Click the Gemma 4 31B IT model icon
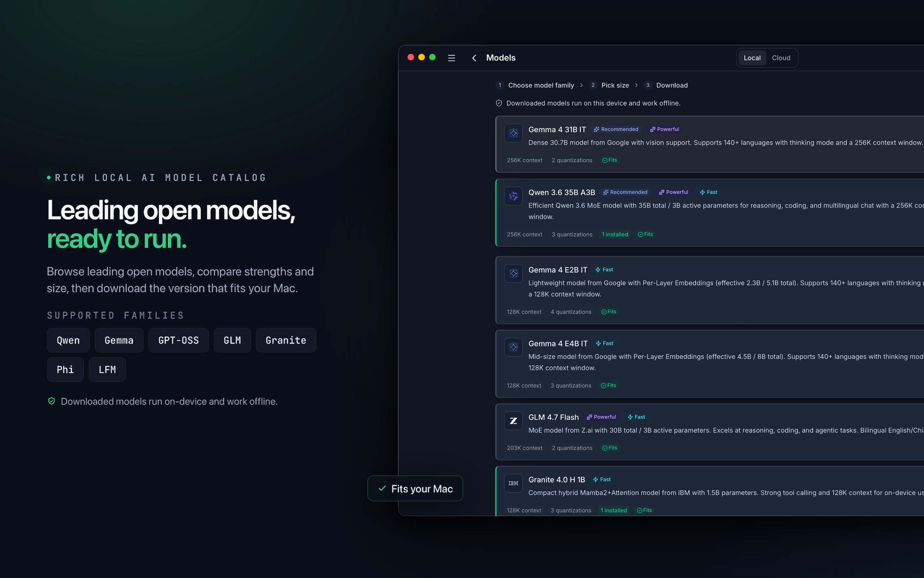Screen dimensions: 924x578 click(x=513, y=133)
